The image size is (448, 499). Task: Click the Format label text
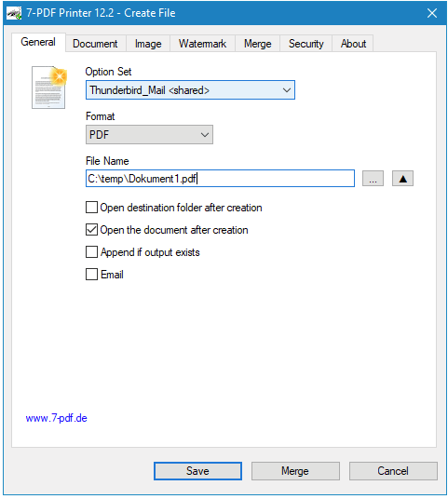pyautogui.click(x=101, y=116)
